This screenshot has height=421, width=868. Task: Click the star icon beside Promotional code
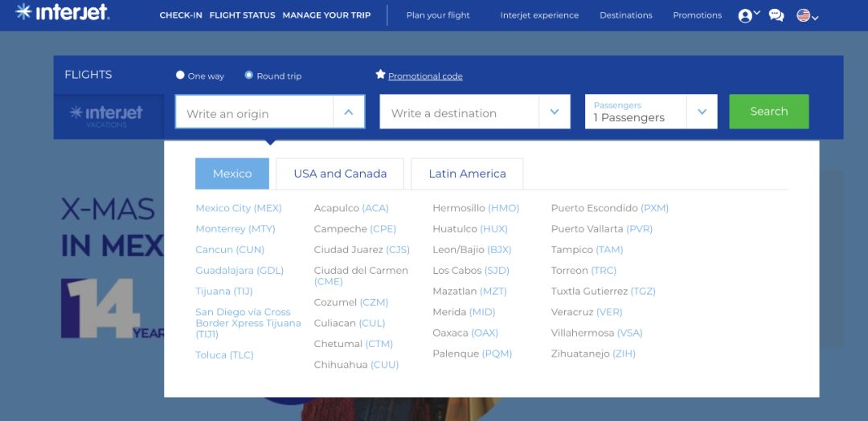pyautogui.click(x=380, y=74)
